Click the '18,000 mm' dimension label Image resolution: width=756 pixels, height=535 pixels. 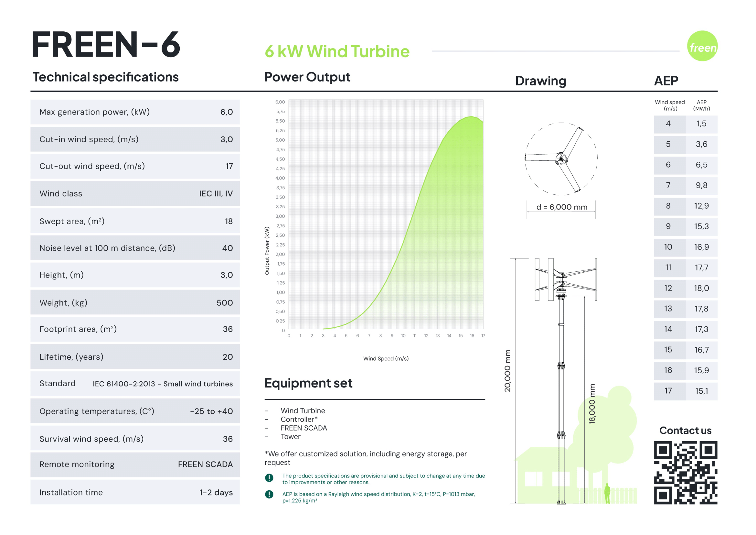coord(592,404)
